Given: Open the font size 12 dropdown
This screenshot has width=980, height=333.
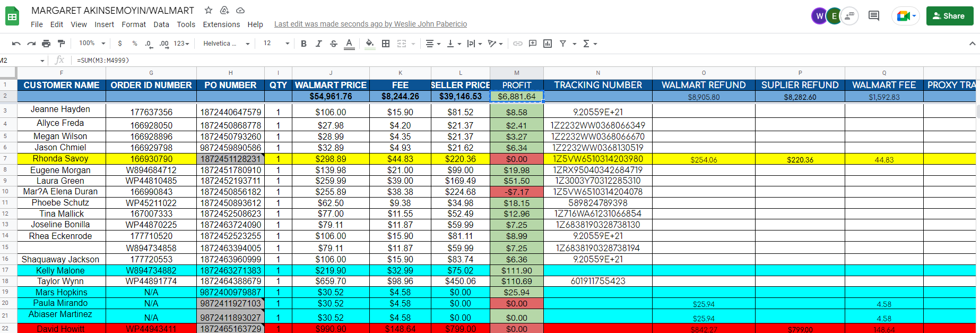Looking at the screenshot, I should tap(276, 44).
